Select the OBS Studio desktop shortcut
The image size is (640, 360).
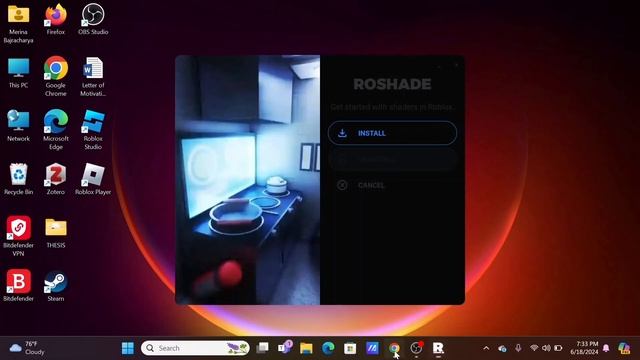[93, 20]
